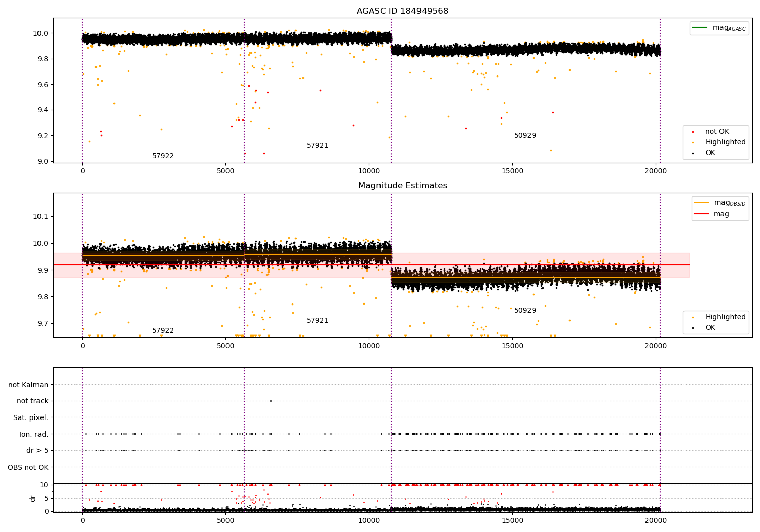
Task: Click the 'Ion. rad.' flag row label
Action: [x=34, y=434]
